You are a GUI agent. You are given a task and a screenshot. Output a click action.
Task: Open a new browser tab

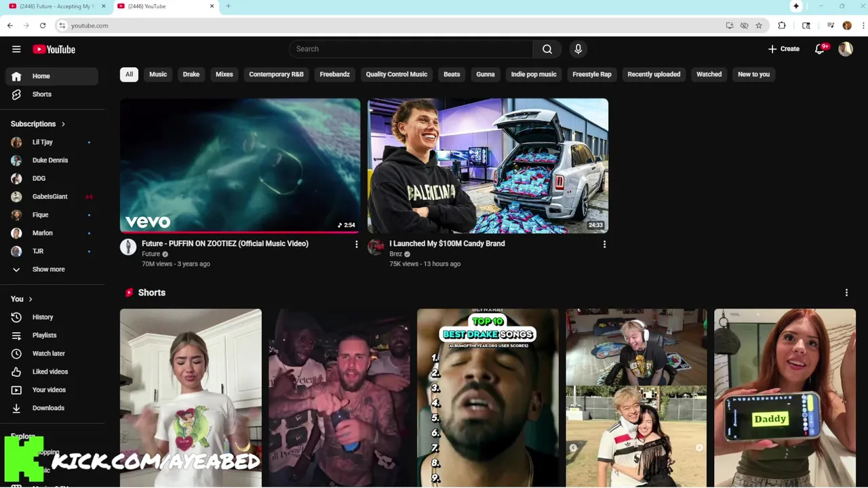(x=228, y=6)
